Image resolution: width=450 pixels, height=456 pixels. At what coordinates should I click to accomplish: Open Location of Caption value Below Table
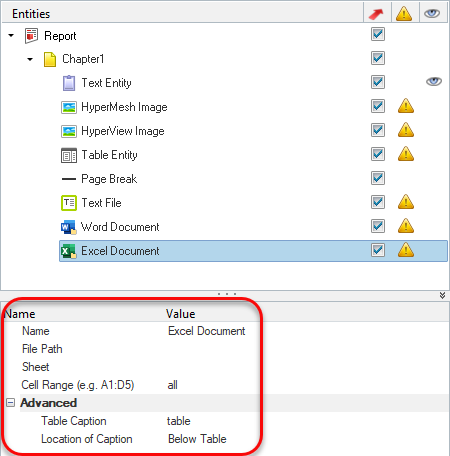(x=197, y=439)
